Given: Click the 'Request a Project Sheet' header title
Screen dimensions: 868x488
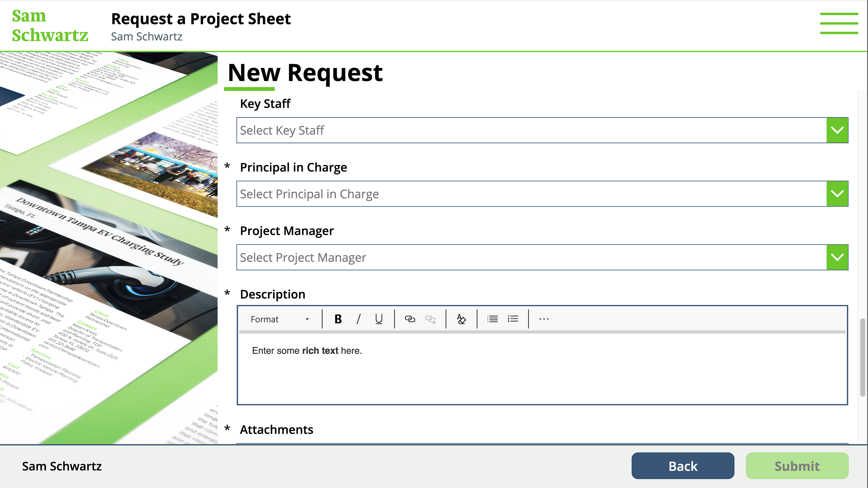Looking at the screenshot, I should pyautogui.click(x=201, y=19).
